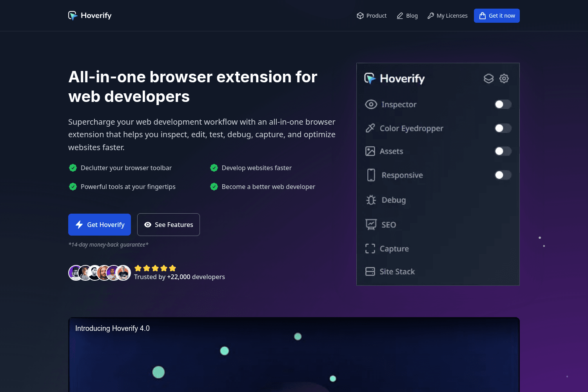Screen dimensions: 588x392
Task: Click the eye icon on See Features
Action: (148, 225)
